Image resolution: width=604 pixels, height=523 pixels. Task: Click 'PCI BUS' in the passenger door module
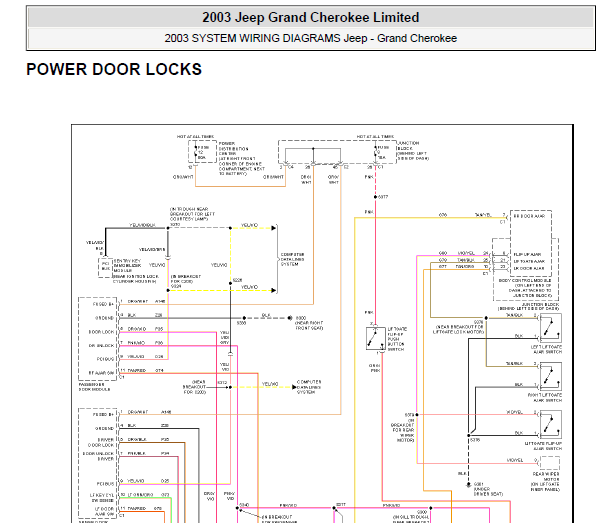(x=105, y=359)
